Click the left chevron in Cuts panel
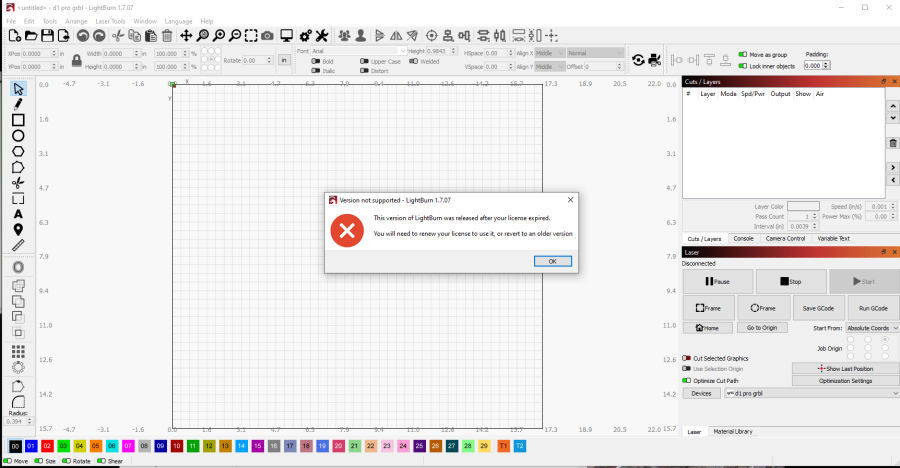The height and width of the screenshot is (468, 900). pyautogui.click(x=893, y=180)
